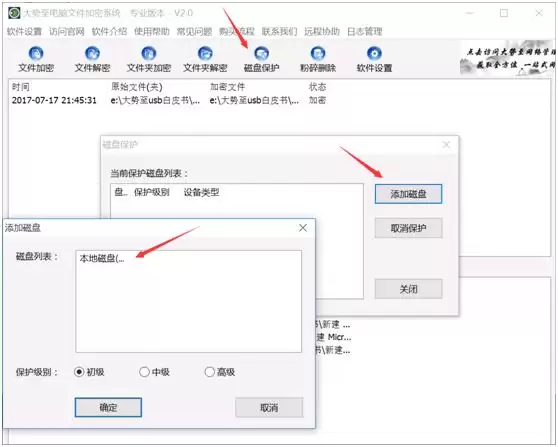
Task: Open the 远程协助 menu
Action: click(x=322, y=32)
